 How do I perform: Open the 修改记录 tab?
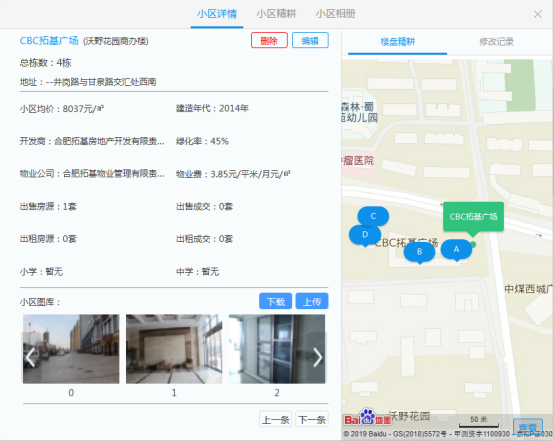point(496,42)
